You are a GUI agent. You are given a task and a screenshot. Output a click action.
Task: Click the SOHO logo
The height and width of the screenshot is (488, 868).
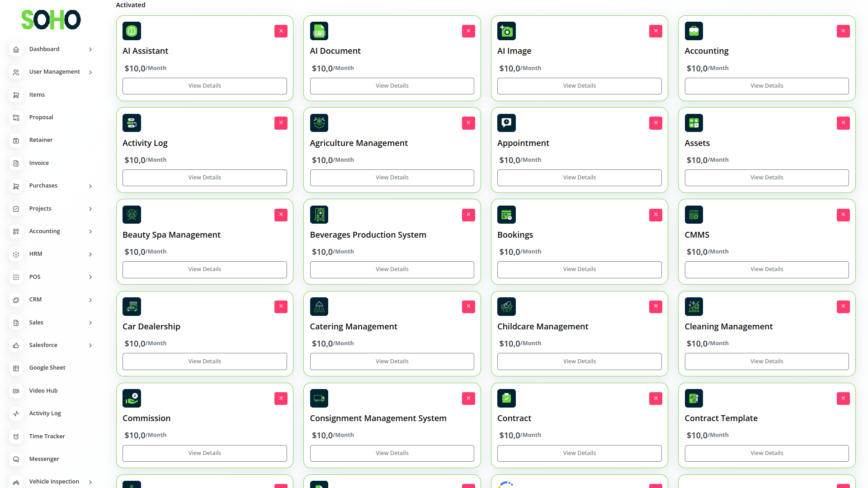coord(51,20)
